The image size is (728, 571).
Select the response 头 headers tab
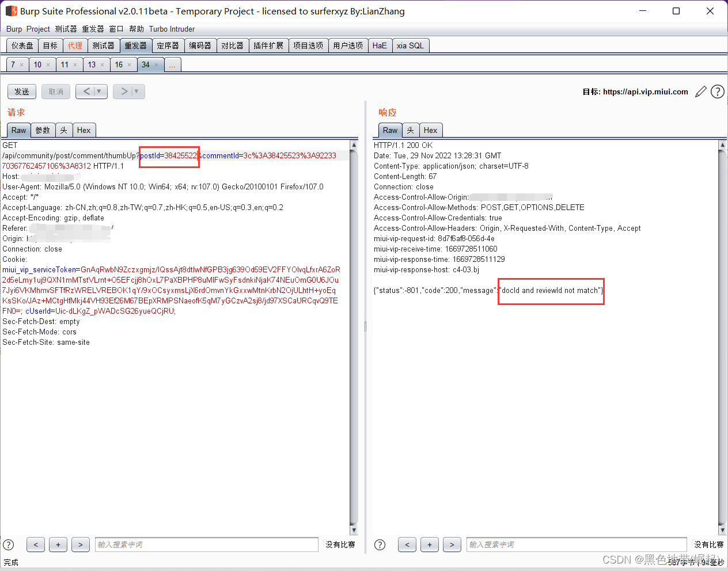click(x=411, y=130)
